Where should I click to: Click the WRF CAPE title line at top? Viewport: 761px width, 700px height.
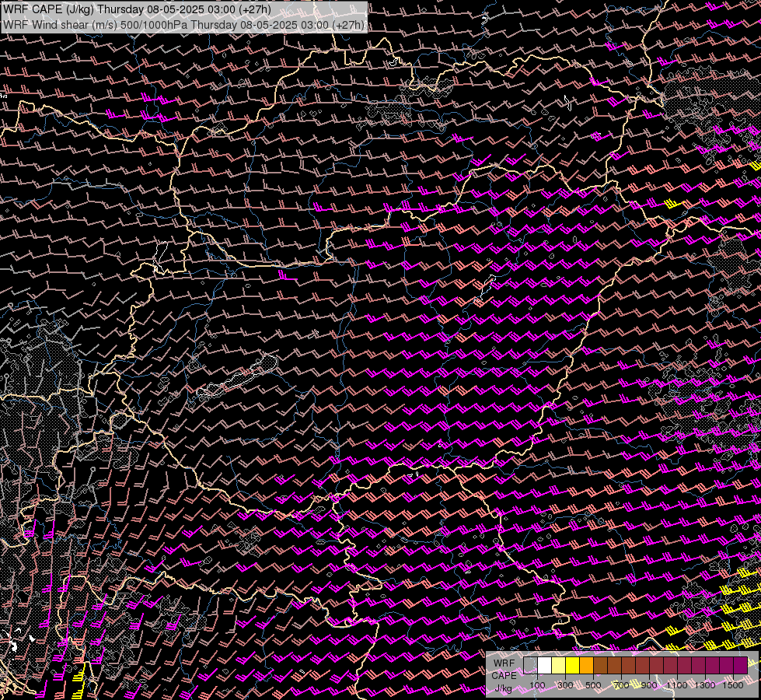(137, 9)
